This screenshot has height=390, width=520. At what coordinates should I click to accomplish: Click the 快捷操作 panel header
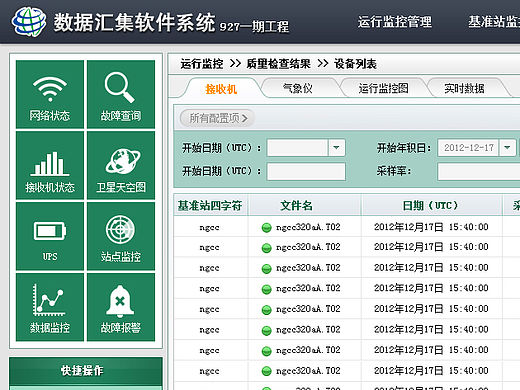[x=86, y=371]
